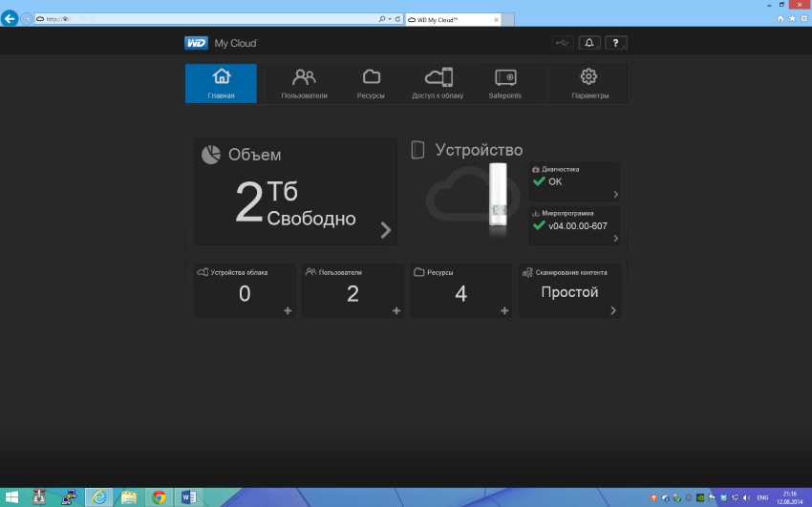Image resolution: width=812 pixels, height=507 pixels.
Task: Refresh the page with reload icon
Action: point(397,19)
